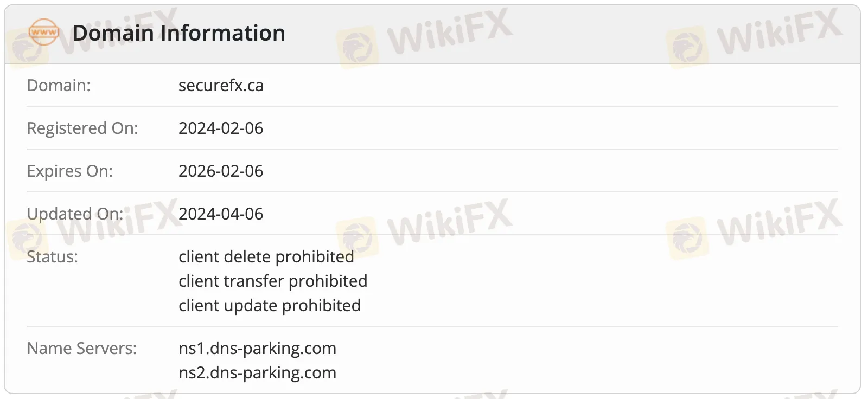Click the Domain: label
This screenshot has height=399, width=868.
tap(59, 85)
